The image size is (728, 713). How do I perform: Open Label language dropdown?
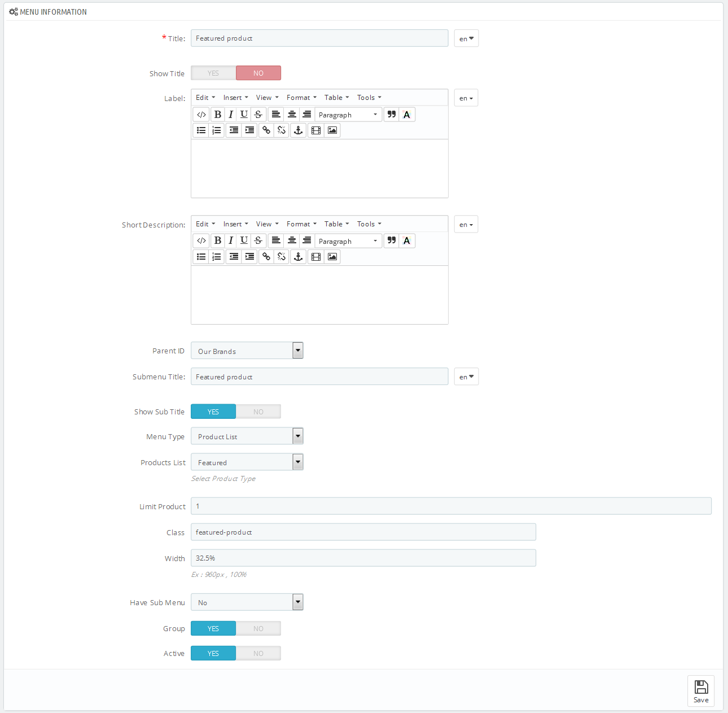466,98
